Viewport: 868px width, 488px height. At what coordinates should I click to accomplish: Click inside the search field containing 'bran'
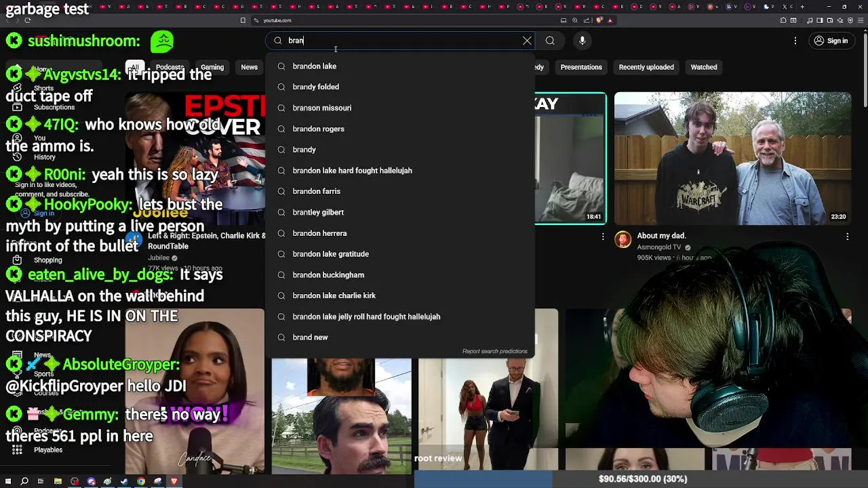(400, 41)
